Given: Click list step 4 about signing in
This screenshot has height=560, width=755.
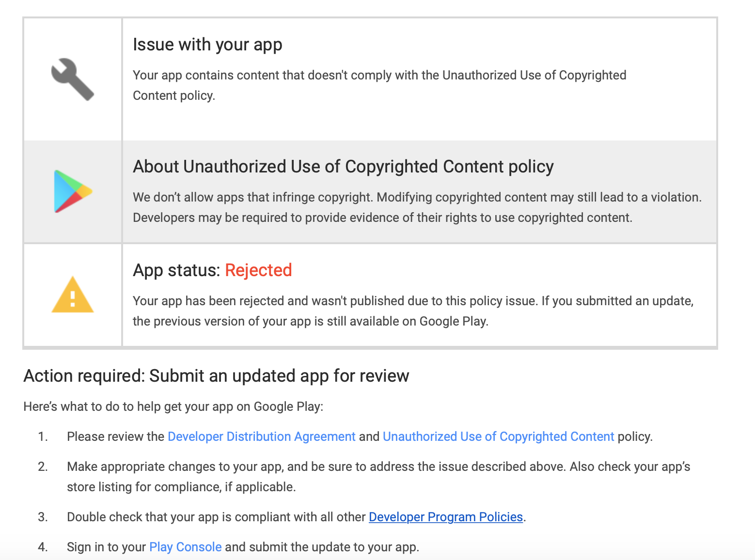Looking at the screenshot, I should [243, 547].
